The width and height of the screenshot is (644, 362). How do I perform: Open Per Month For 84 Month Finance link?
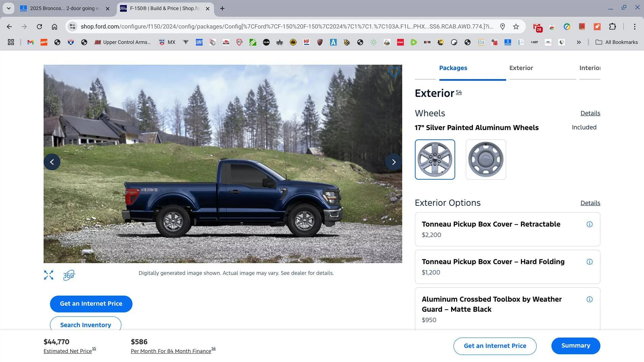pos(171,351)
